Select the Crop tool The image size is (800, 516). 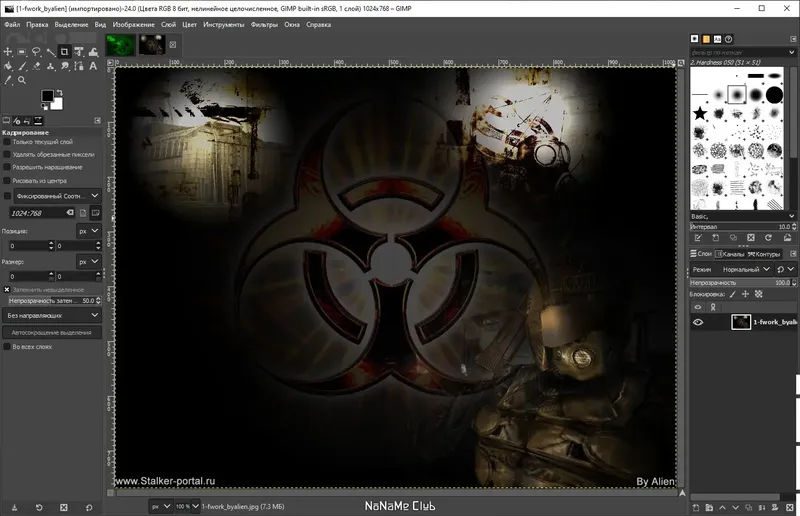tap(64, 52)
